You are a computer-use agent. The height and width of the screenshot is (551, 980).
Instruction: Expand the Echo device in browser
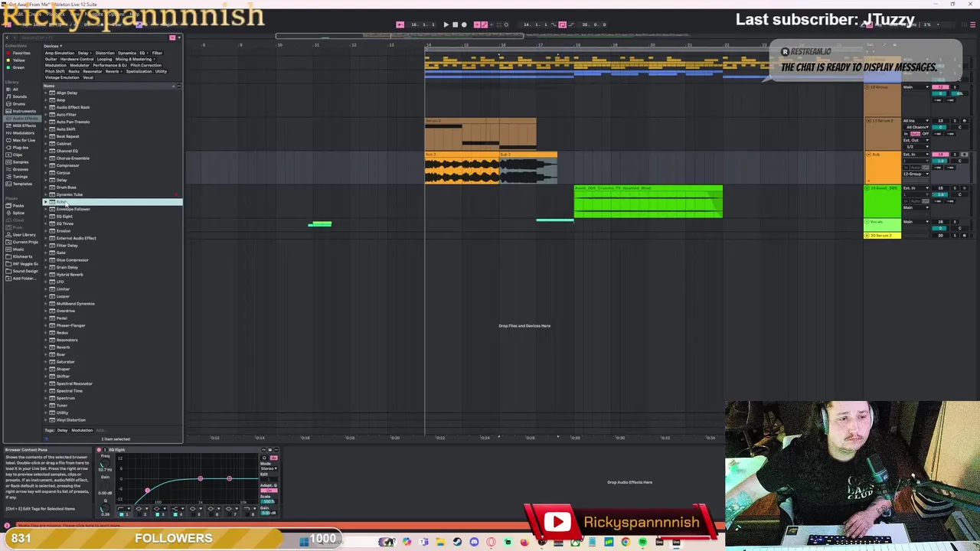(x=46, y=202)
